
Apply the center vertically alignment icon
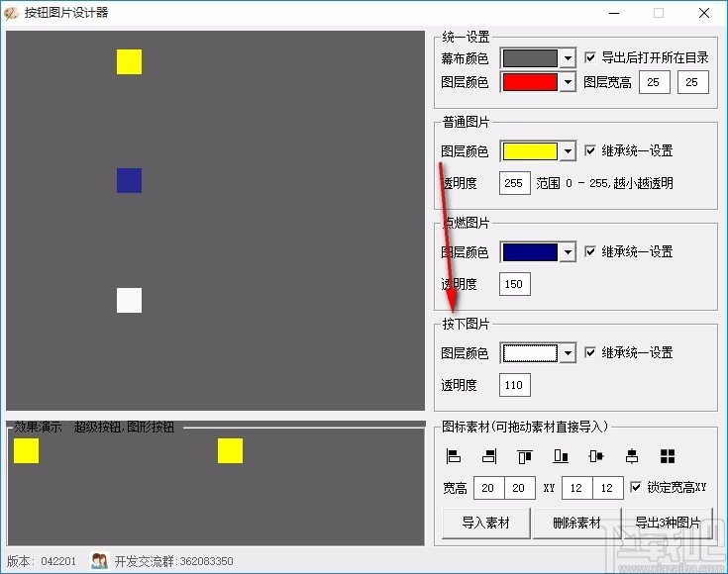[596, 456]
